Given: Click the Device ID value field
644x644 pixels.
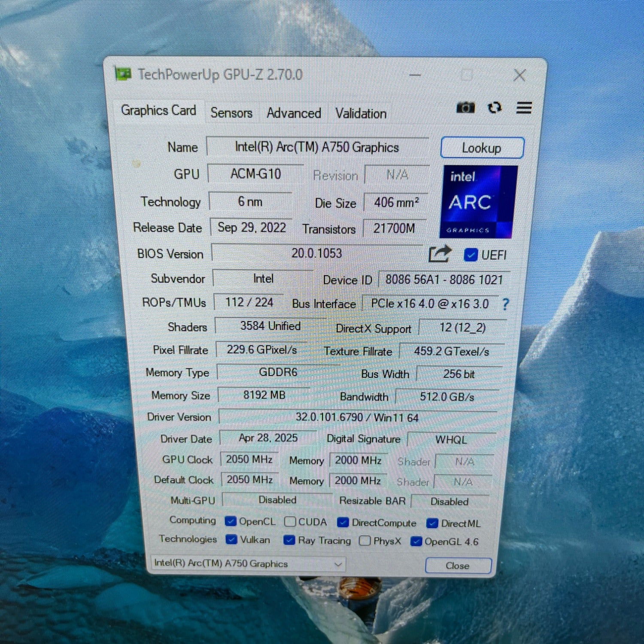Looking at the screenshot, I should pyautogui.click(x=444, y=280).
